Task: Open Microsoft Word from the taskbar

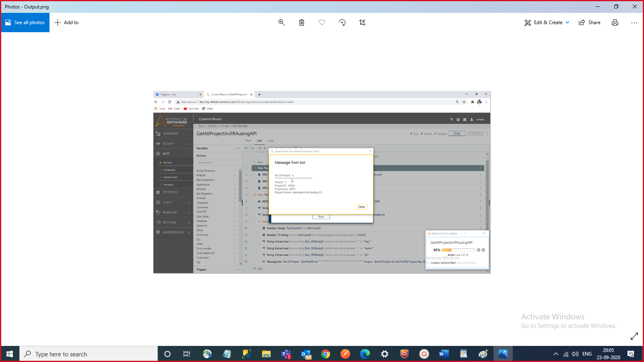Action: click(444, 354)
